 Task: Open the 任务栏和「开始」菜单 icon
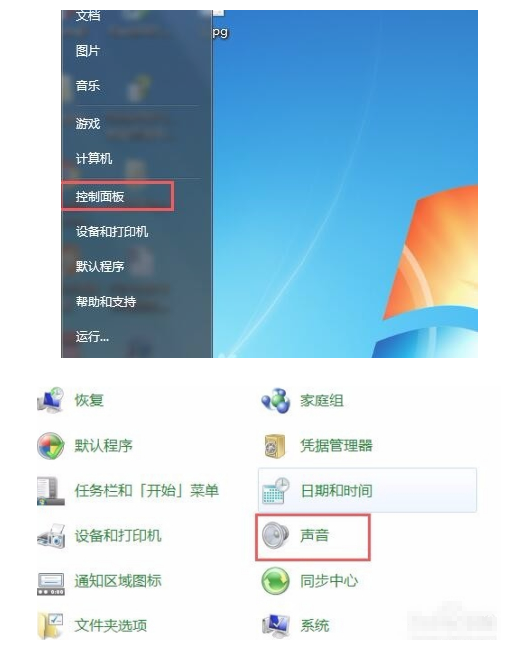[x=51, y=490]
